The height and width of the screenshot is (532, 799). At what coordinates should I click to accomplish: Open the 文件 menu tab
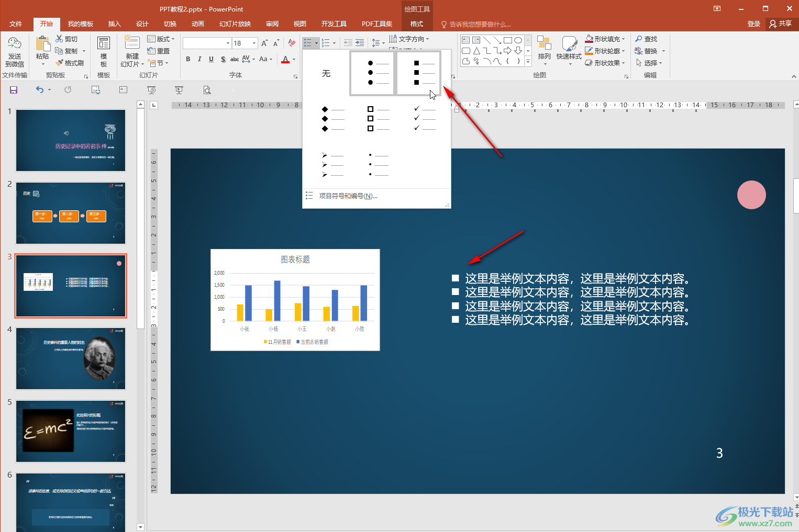coord(16,24)
